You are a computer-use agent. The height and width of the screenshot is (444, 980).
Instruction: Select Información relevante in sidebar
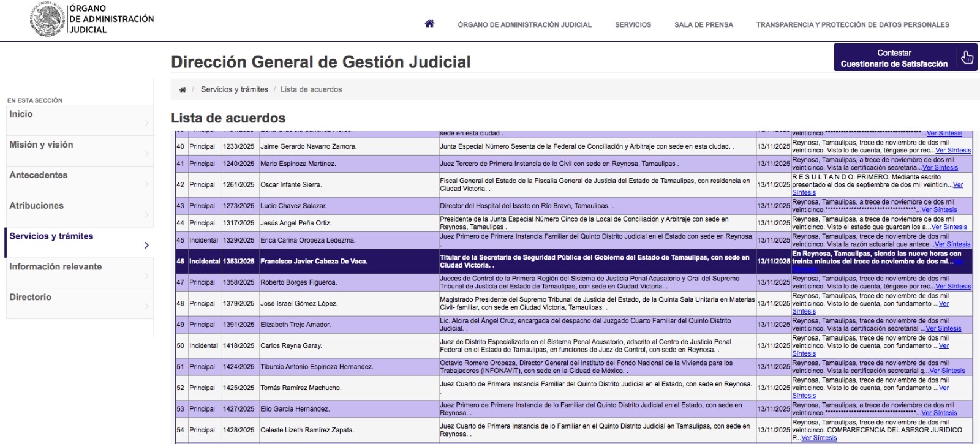pos(55,267)
